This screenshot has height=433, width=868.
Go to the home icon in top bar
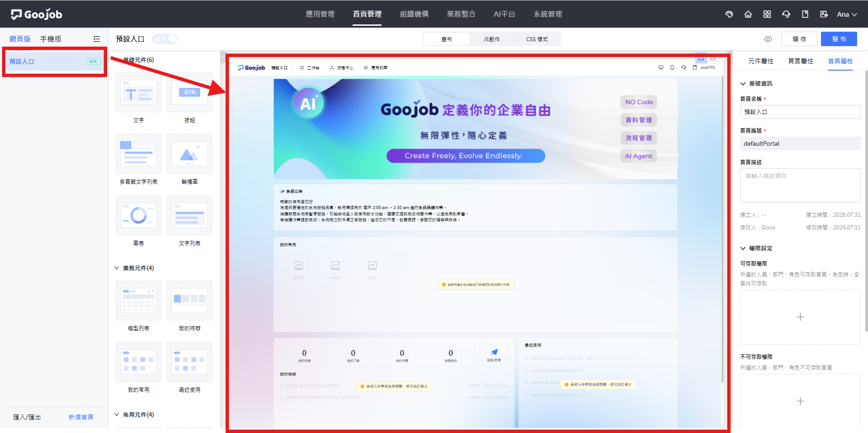(748, 14)
